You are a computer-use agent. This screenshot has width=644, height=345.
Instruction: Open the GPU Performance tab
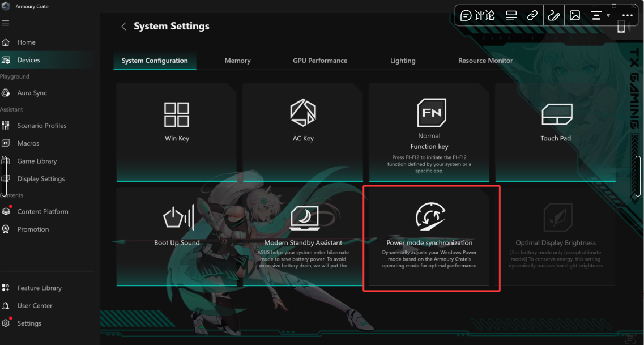pyautogui.click(x=320, y=61)
